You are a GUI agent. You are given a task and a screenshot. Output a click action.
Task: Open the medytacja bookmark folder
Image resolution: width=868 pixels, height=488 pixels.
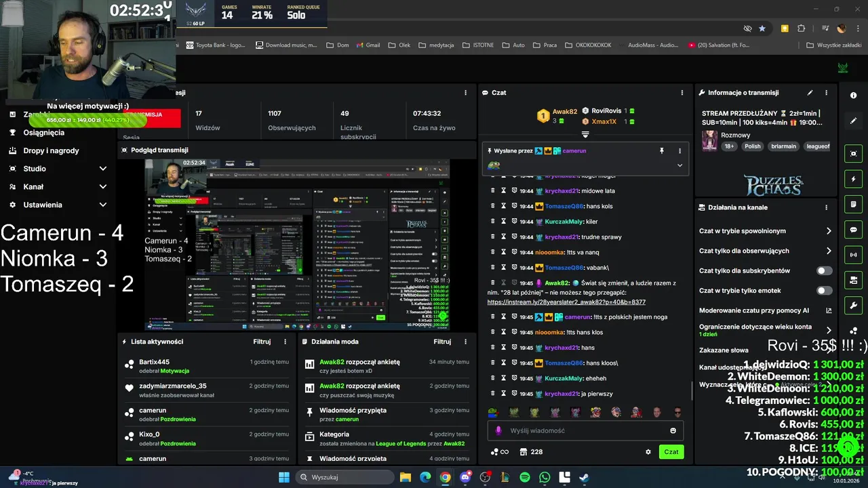coord(436,45)
